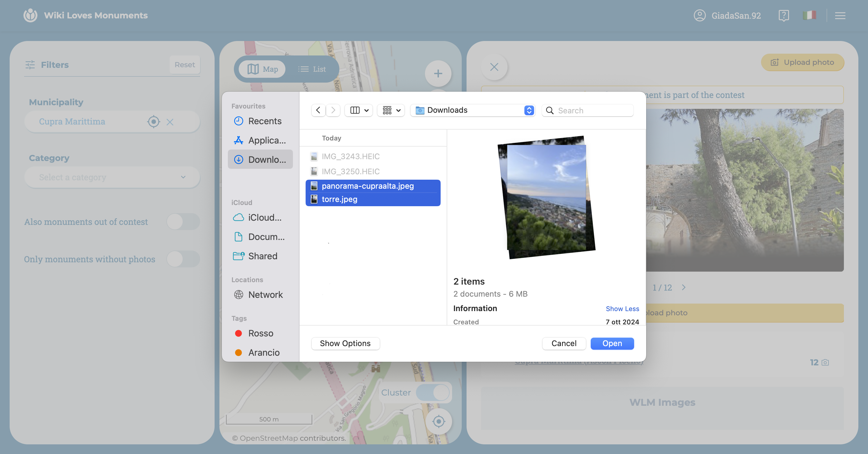This screenshot has width=868, height=454.
Task: Clear Cupra Marittima municipality with X
Action: [x=170, y=122]
